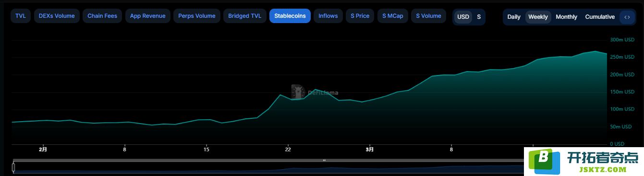Select the Weekly interval
This screenshot has width=644, height=176.
click(x=538, y=17)
